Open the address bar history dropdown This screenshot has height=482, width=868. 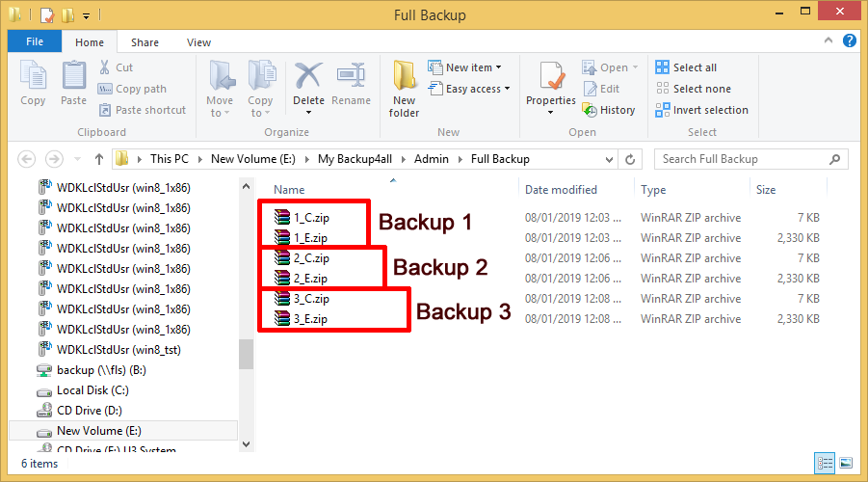[609, 160]
